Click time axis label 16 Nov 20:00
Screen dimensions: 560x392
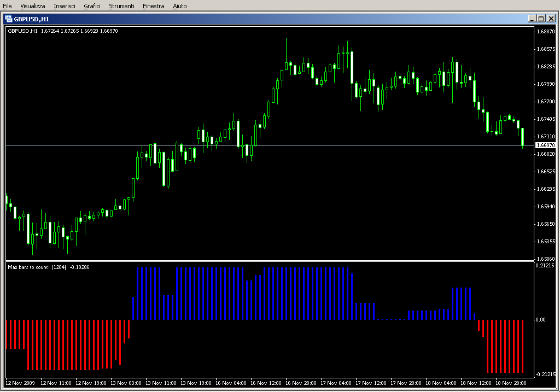[301, 383]
